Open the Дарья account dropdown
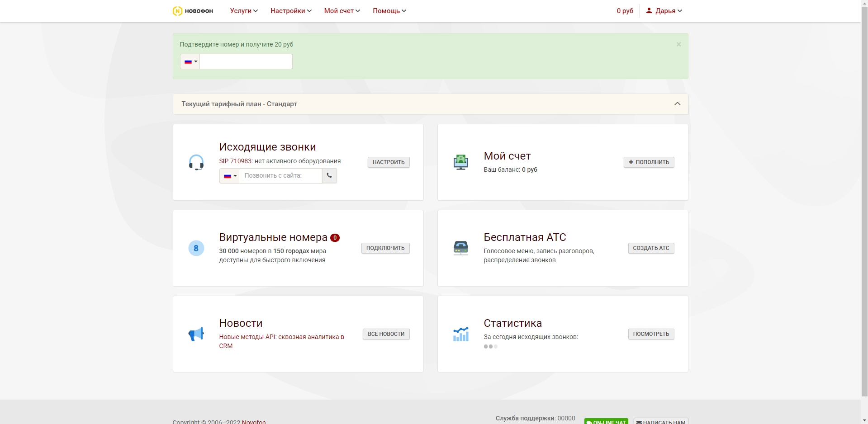Image resolution: width=868 pixels, height=424 pixels. click(x=664, y=11)
